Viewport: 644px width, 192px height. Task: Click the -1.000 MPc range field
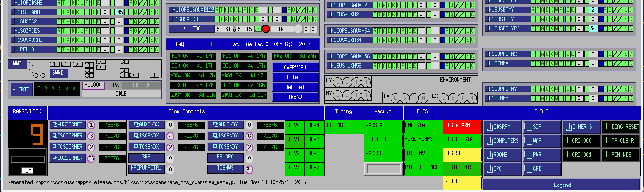click(94, 86)
